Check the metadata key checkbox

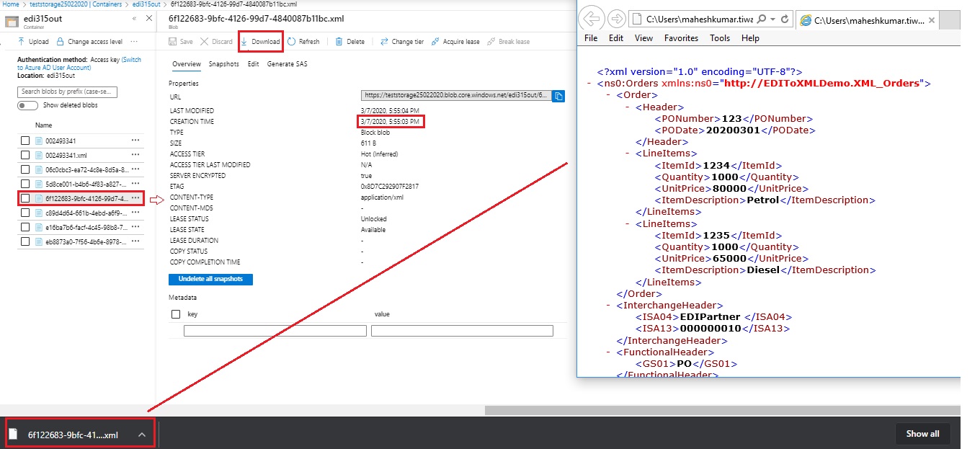[x=176, y=314]
